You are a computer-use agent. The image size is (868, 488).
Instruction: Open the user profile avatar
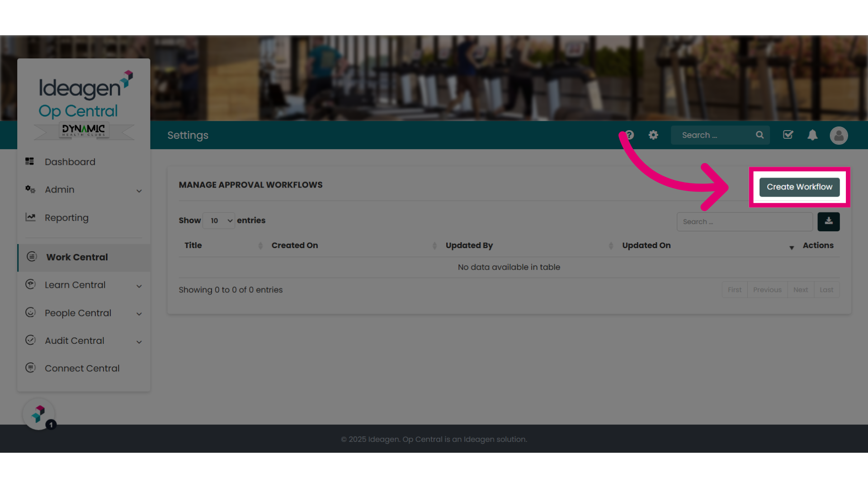pos(839,136)
